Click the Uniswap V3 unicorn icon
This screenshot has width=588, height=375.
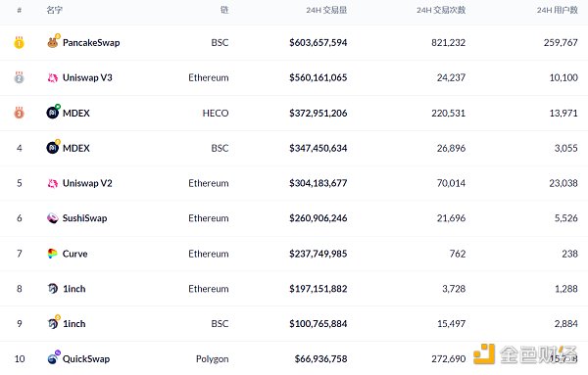pyautogui.click(x=53, y=77)
